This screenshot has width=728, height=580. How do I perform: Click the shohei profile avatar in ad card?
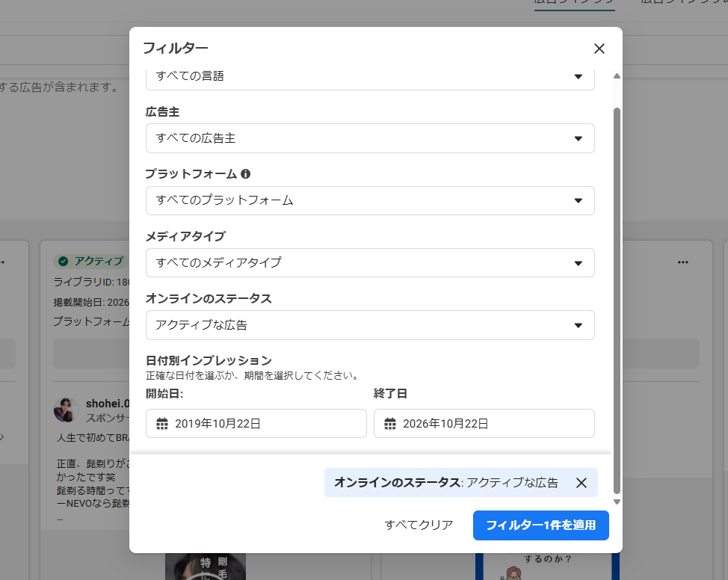tap(67, 410)
